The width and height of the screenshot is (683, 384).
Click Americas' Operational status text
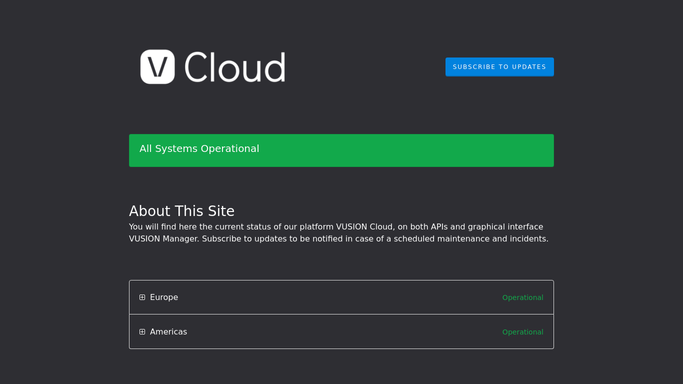click(x=523, y=332)
